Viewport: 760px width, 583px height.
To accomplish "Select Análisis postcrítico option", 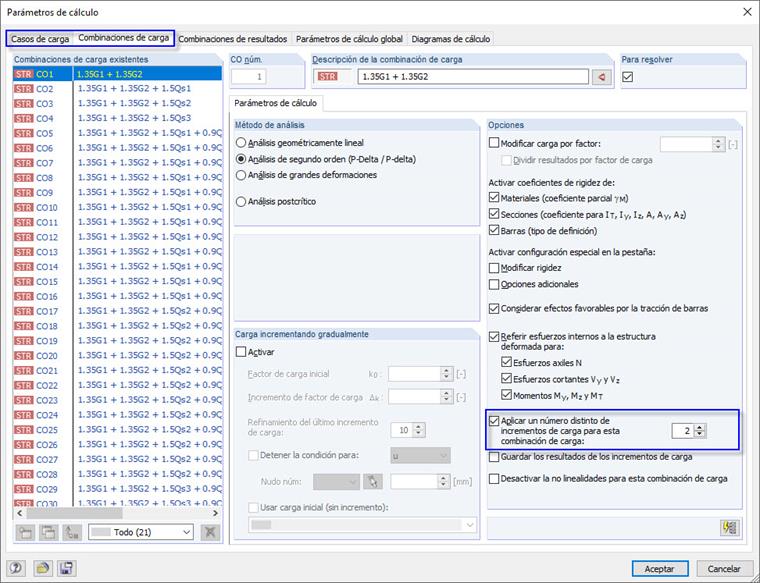I will (241, 201).
